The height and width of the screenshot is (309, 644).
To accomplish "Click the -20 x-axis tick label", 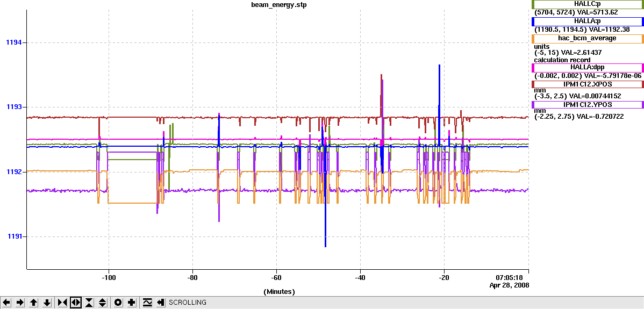I will tap(444, 277).
